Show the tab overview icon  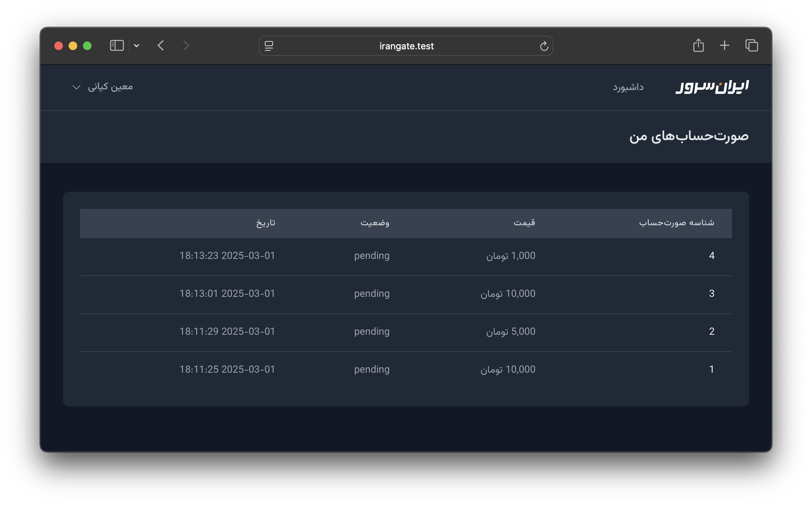point(751,46)
